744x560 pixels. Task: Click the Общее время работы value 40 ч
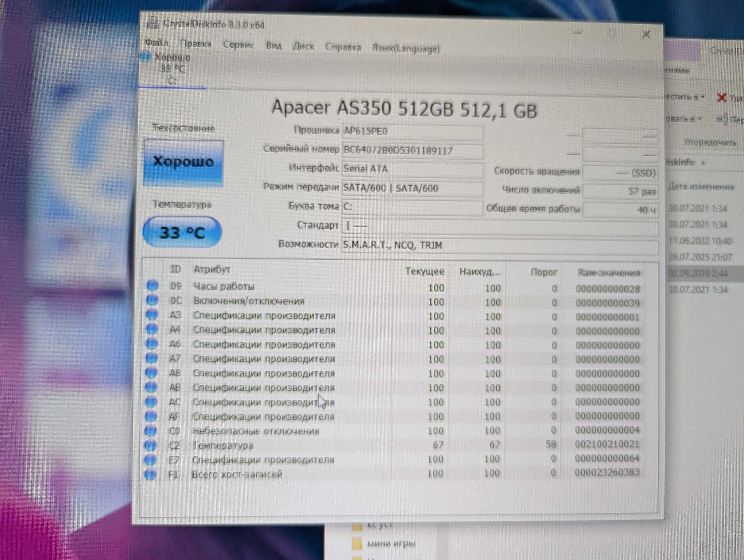click(620, 210)
